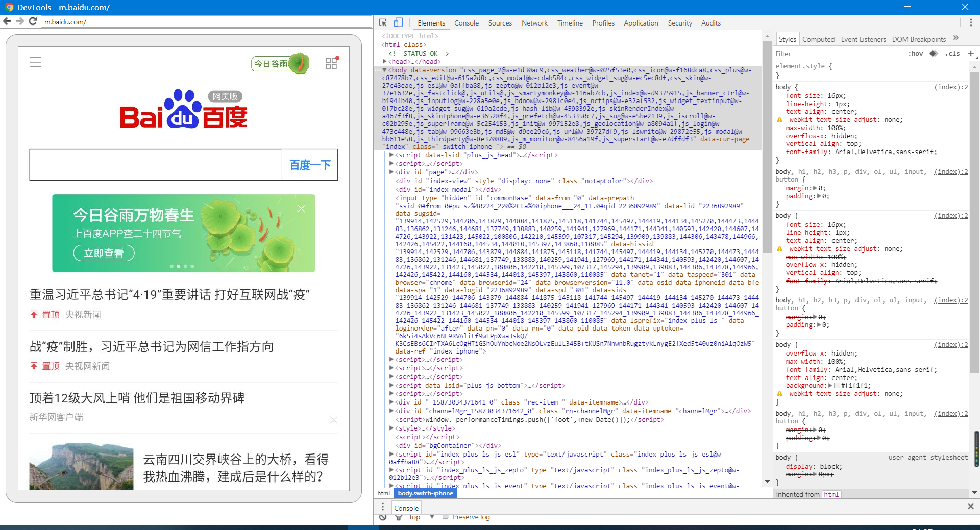Screen dimensions: 980x530
Task: Open the :hov element state pane
Action: point(915,54)
